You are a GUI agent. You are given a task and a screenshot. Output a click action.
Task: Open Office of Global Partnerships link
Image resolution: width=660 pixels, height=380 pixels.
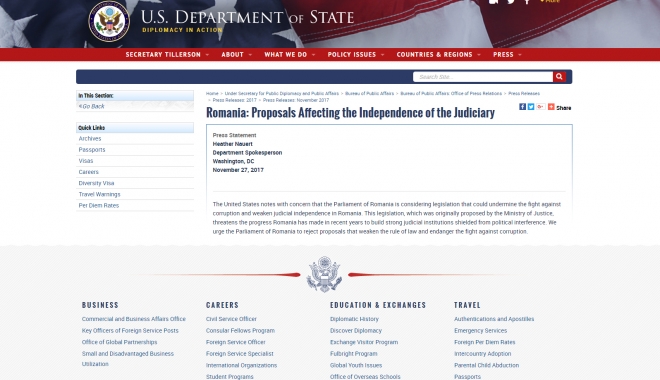(x=120, y=342)
